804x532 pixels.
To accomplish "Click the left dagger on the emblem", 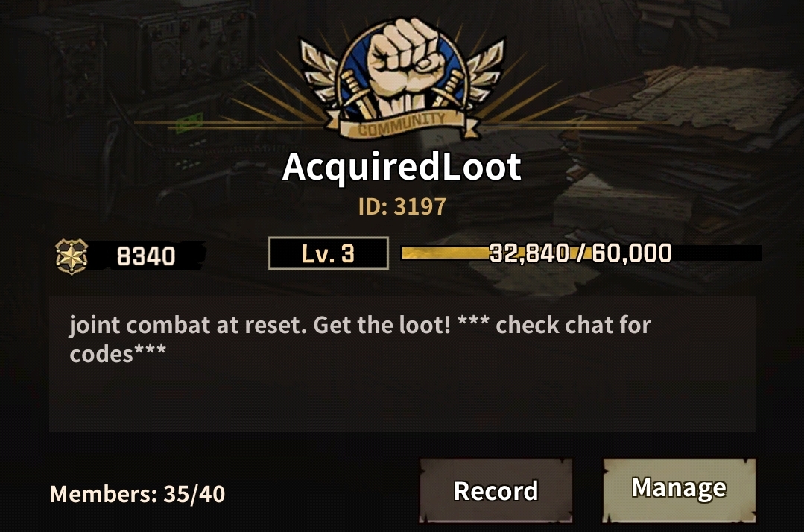I will [359, 96].
